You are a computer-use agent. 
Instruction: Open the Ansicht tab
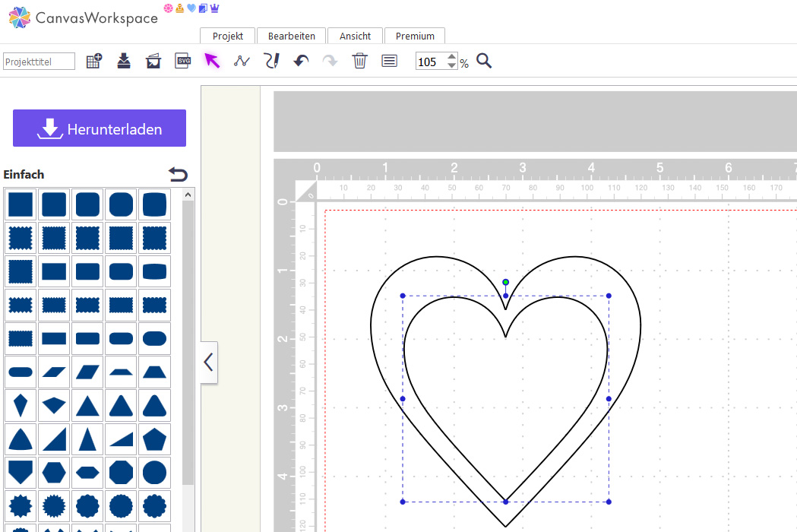point(356,36)
